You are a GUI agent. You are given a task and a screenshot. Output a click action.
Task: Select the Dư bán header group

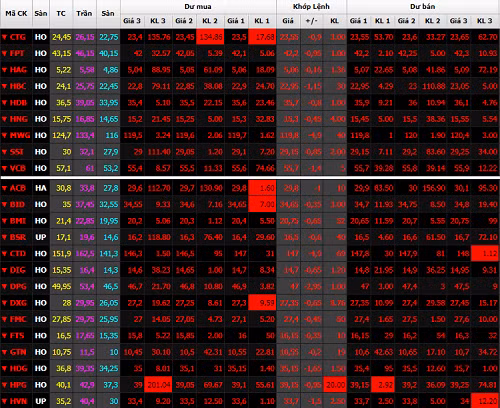tap(423, 7)
